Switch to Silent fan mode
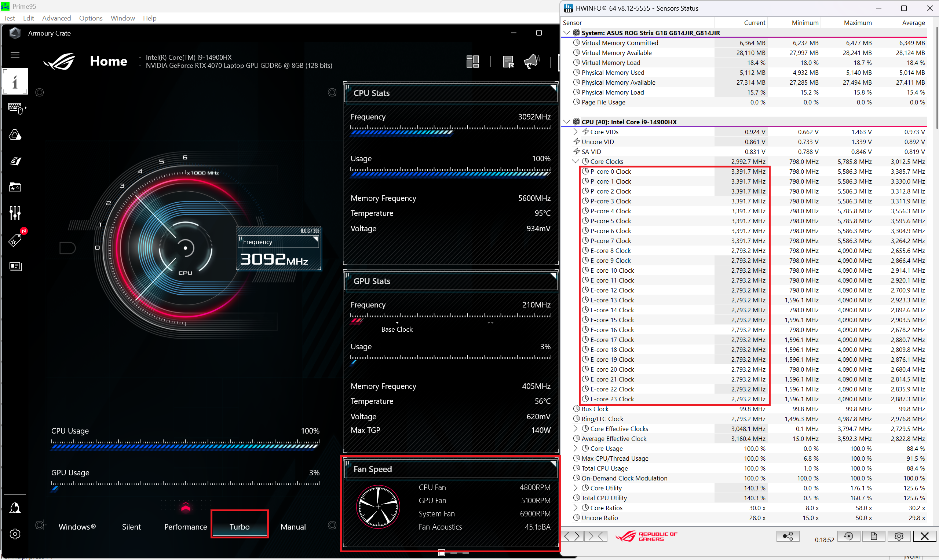Viewport: 939px width, 560px height. pos(131,526)
